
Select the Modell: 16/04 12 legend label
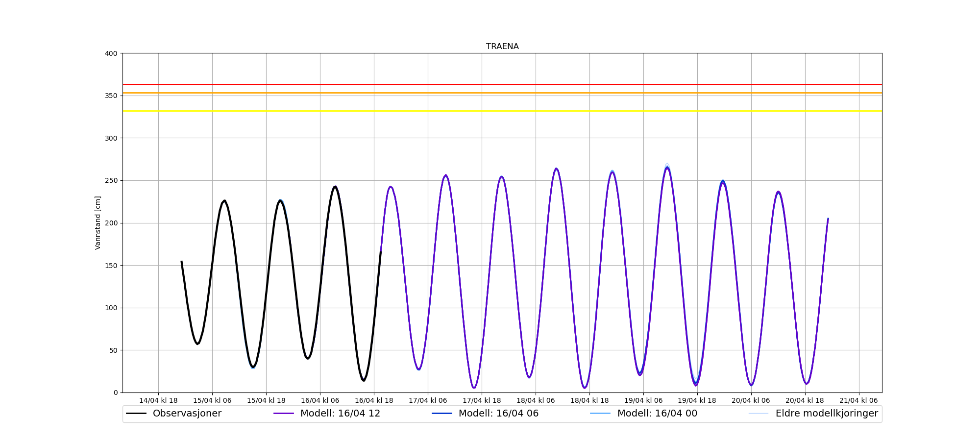click(340, 414)
